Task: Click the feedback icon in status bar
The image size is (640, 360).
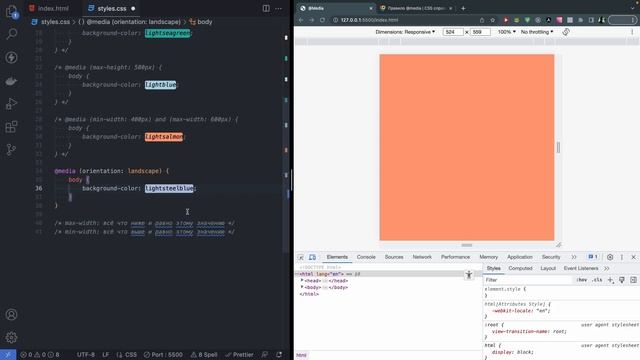Action: click(x=265, y=355)
